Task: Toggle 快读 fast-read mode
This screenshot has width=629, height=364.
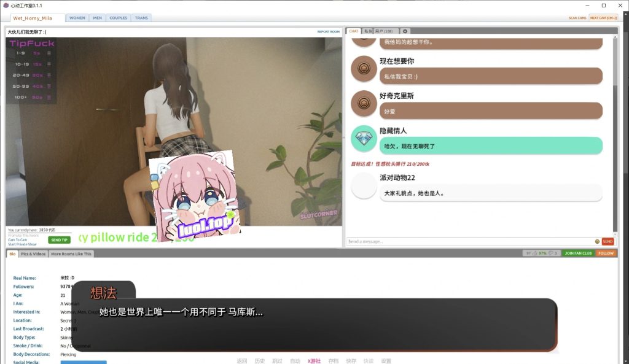Action: [x=368, y=361]
